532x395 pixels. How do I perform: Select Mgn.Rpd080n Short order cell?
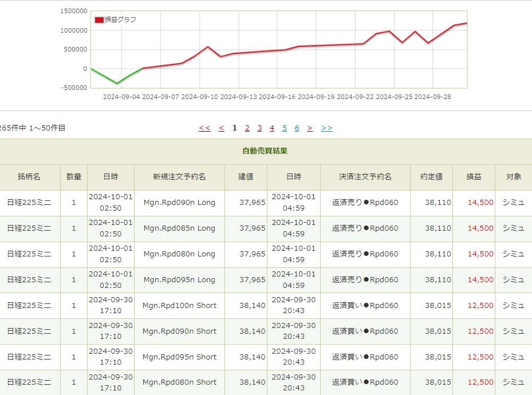coord(179,382)
